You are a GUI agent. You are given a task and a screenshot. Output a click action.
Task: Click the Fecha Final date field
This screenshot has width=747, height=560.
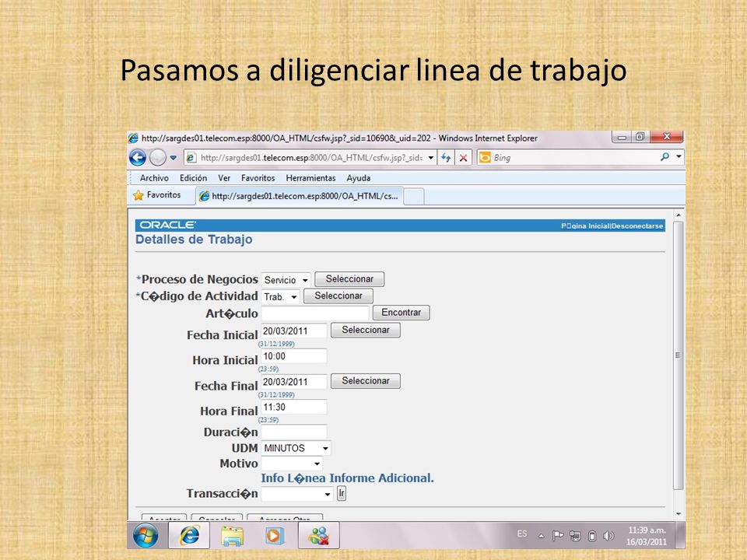point(294,382)
